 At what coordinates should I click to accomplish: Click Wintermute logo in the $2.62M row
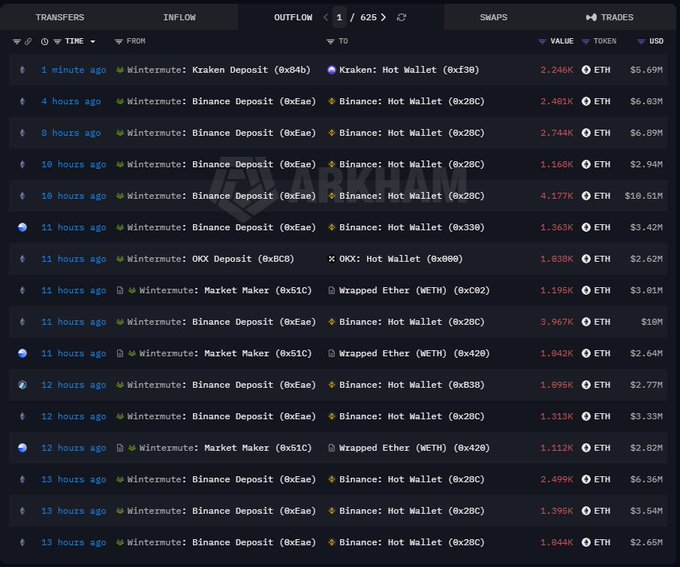120,259
